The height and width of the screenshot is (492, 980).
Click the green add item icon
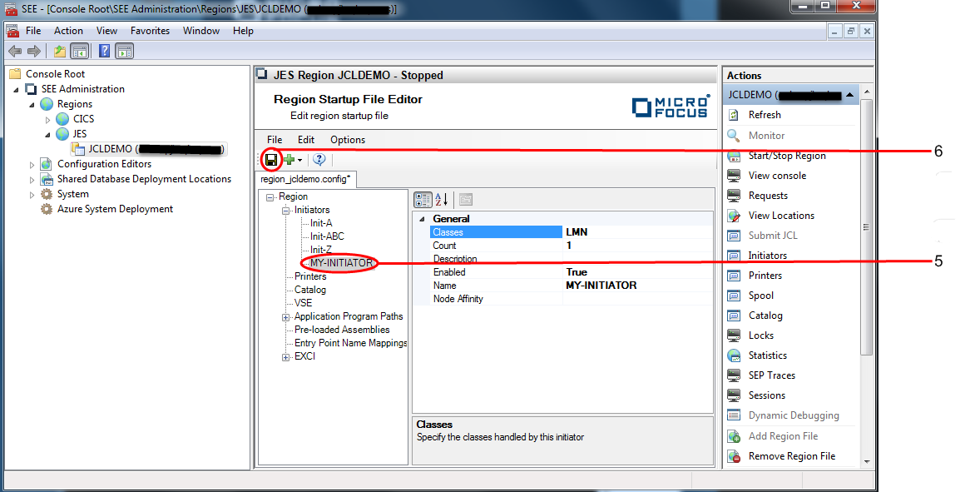click(x=289, y=160)
